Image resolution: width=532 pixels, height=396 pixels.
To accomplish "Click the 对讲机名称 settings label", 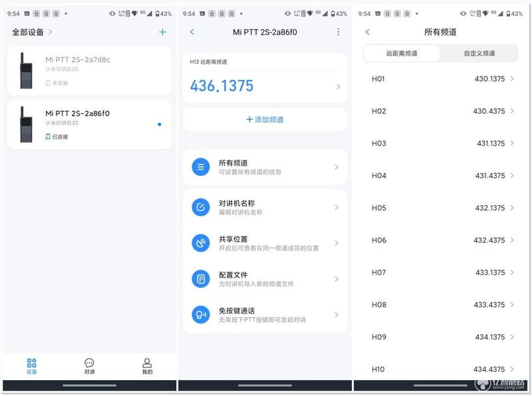I will [x=237, y=203].
